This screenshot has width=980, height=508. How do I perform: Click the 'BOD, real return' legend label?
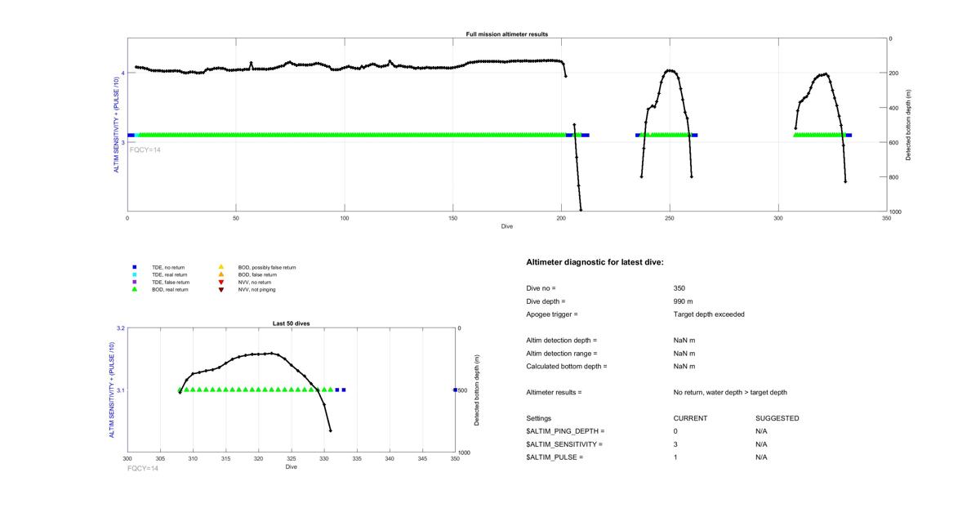[x=168, y=290]
